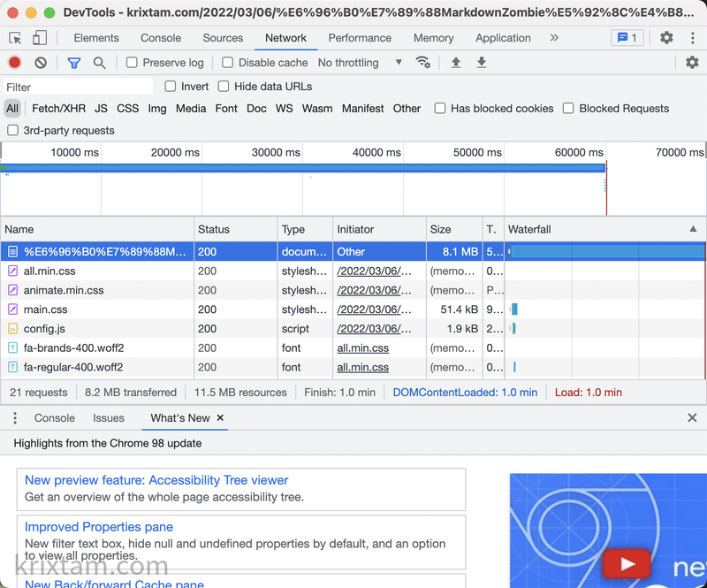Filter by JS requests

[101, 108]
